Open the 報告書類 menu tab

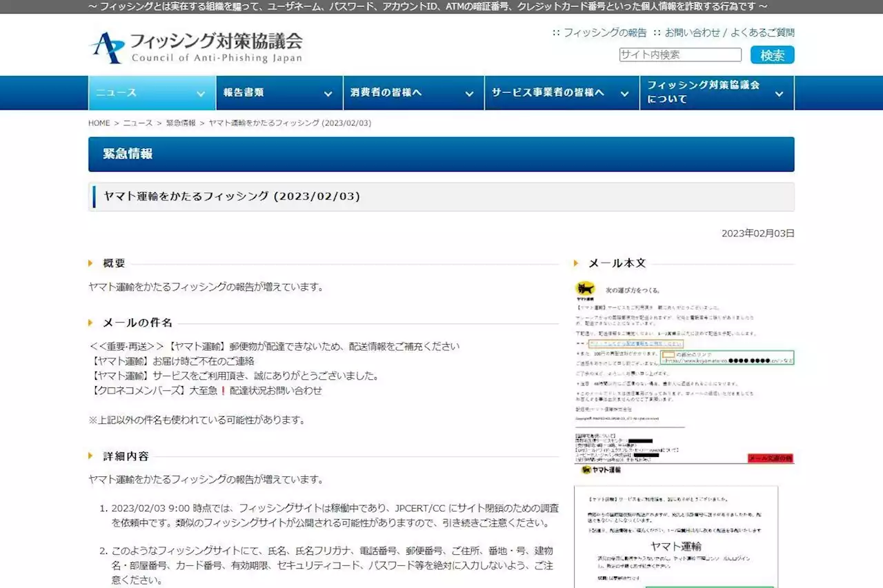click(x=279, y=93)
